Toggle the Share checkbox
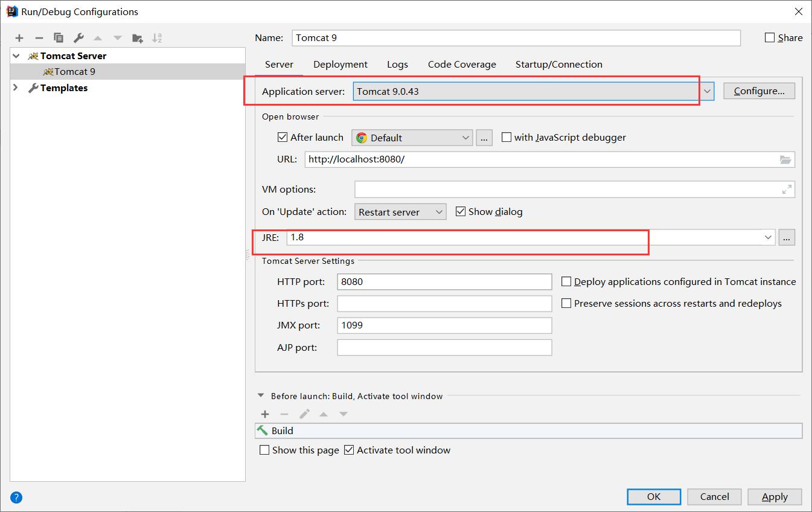Screen dimensions: 812x512 click(x=770, y=37)
